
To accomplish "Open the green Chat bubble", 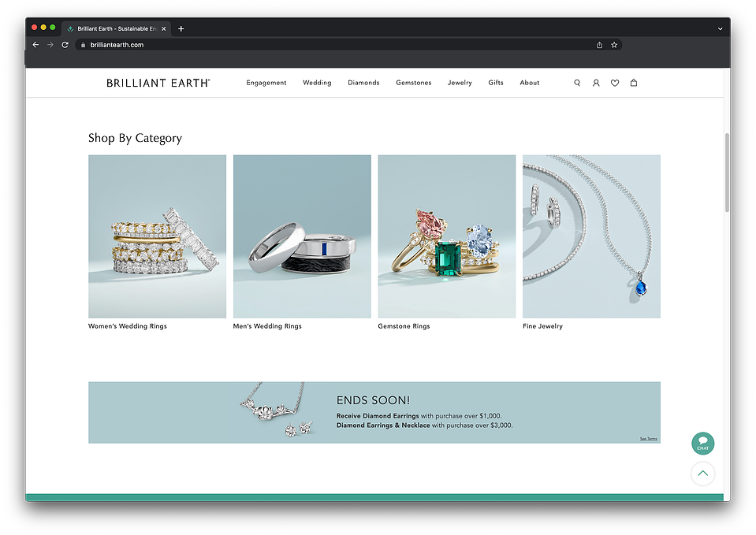I will click(x=703, y=444).
